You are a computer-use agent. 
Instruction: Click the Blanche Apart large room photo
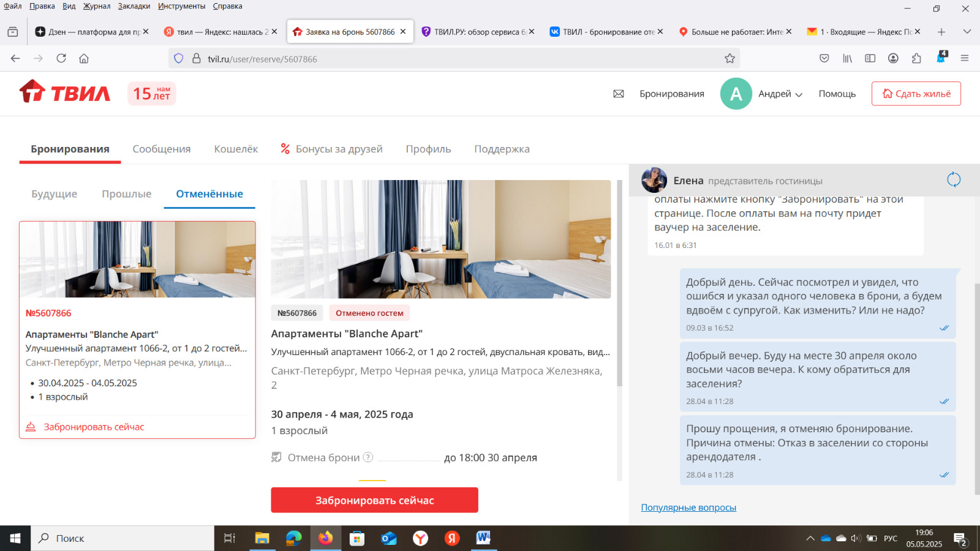(x=440, y=239)
